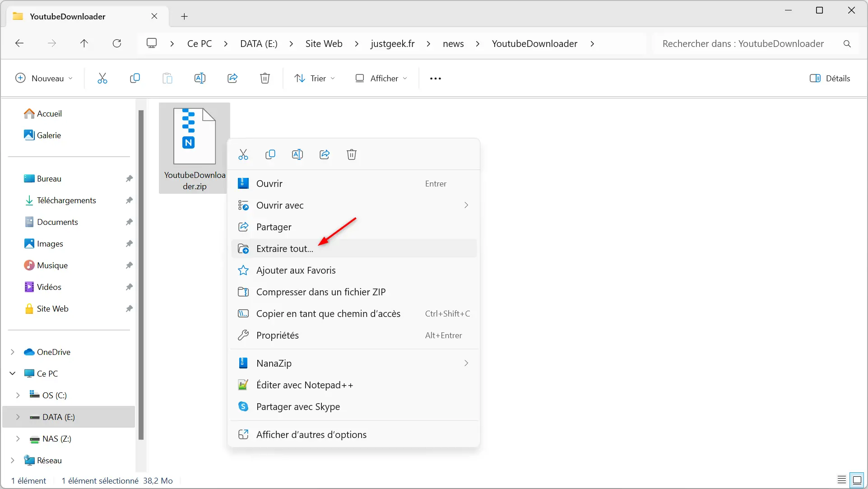
Task: Choose Afficher d'autres d'options
Action: click(x=354, y=435)
